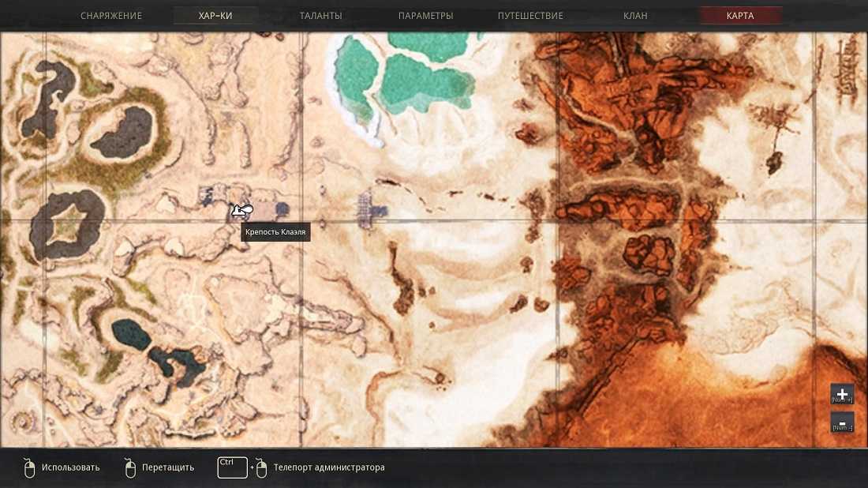
Task: Go to the Путешествие tab
Action: tap(530, 16)
